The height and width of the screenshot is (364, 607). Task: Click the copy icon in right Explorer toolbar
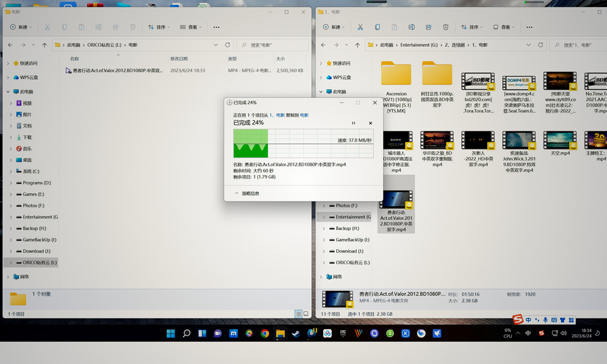tap(377, 27)
